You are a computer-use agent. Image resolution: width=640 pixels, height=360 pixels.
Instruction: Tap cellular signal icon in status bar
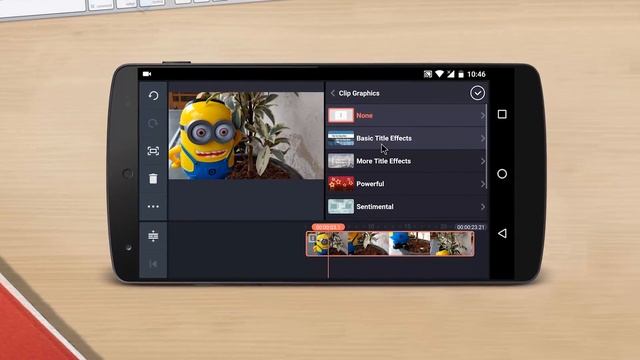450,74
